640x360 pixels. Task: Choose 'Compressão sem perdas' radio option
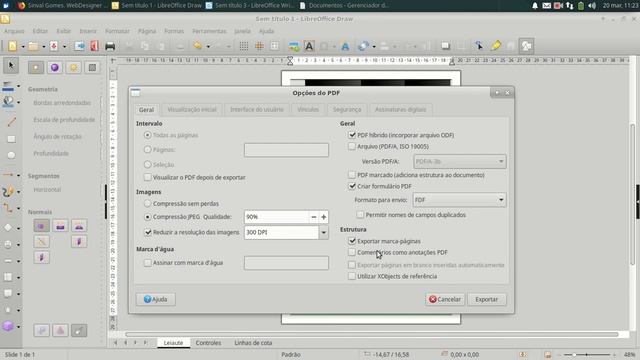point(147,203)
